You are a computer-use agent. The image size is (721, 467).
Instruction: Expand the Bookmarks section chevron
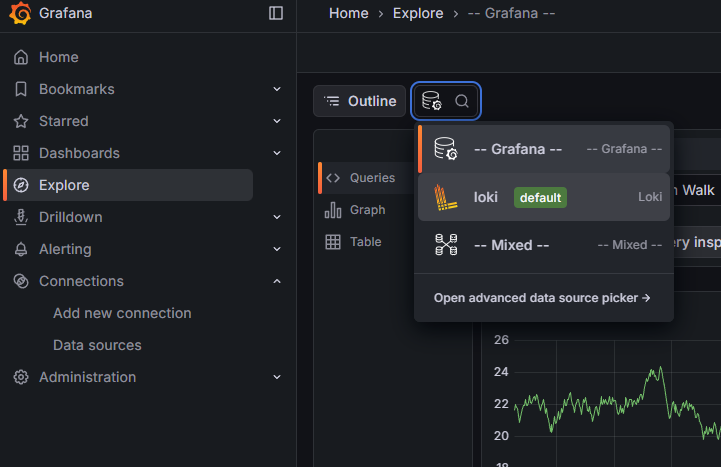(x=277, y=89)
